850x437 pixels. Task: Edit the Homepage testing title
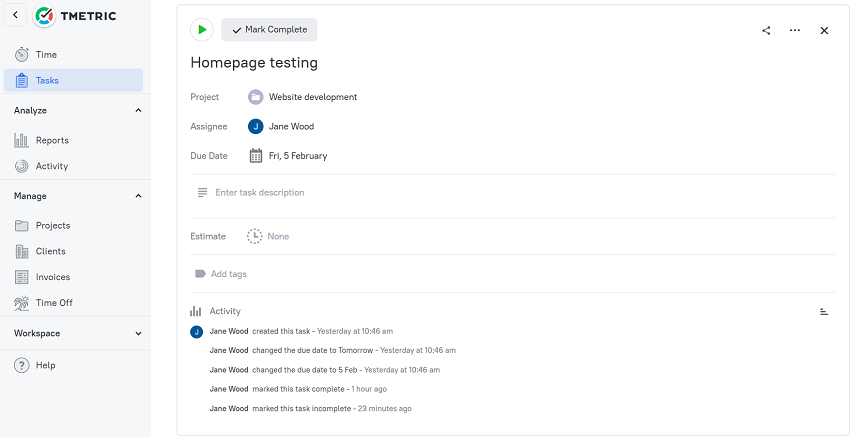[x=254, y=63]
